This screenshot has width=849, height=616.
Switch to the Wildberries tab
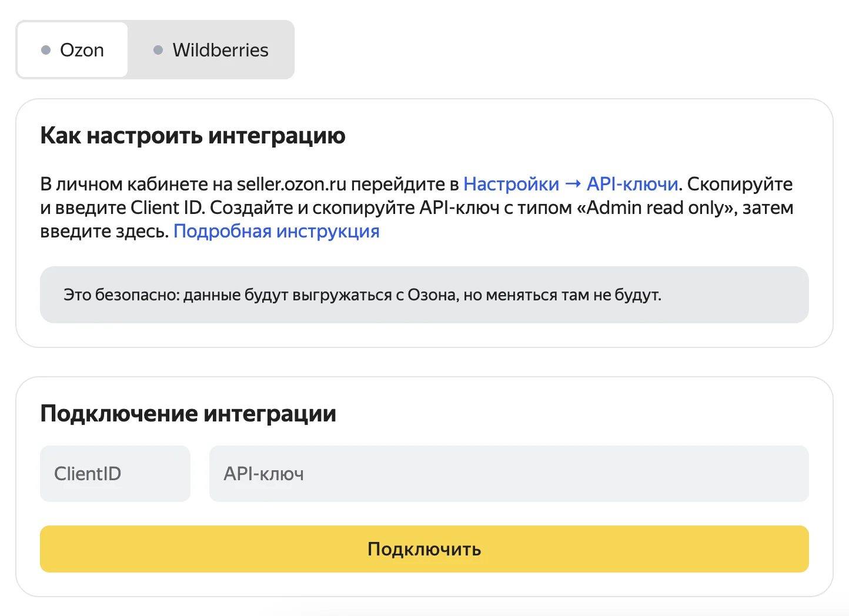pos(210,50)
